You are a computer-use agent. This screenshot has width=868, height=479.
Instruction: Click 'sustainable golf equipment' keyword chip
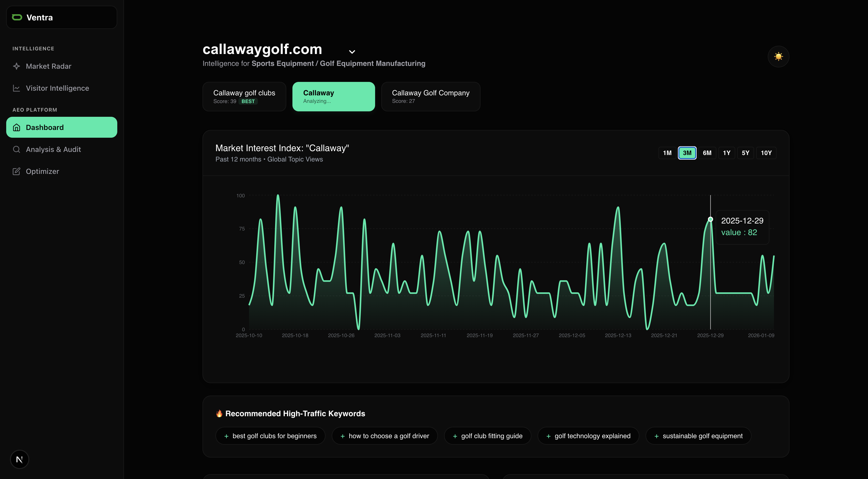[x=698, y=436]
